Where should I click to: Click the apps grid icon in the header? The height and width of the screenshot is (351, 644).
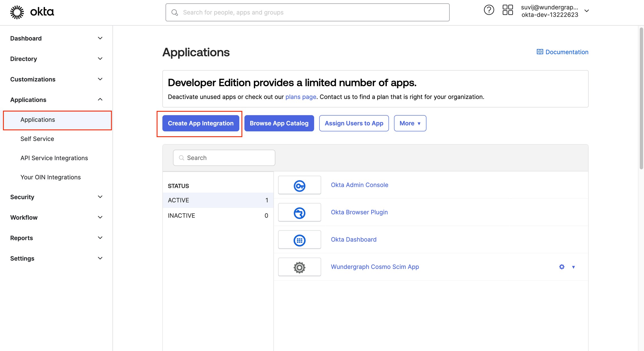click(508, 10)
